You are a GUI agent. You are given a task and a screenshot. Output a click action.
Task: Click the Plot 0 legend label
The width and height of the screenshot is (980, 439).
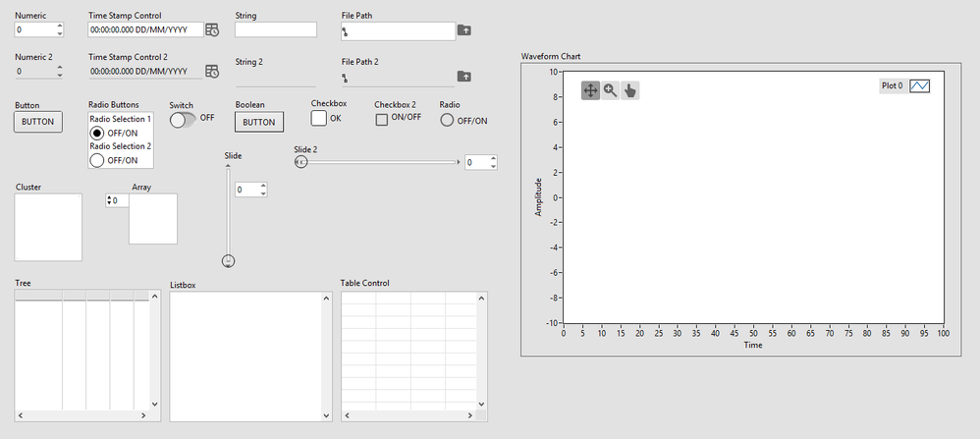pos(892,85)
